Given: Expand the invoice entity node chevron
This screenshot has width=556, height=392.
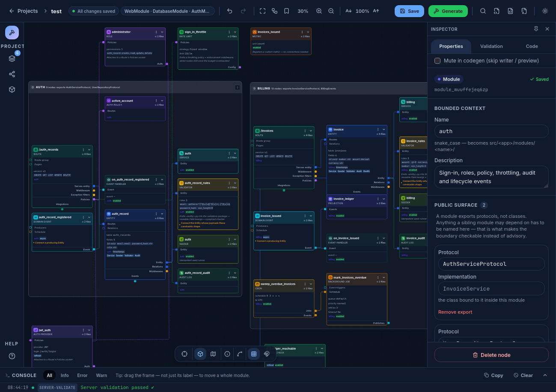Looking at the screenshot, I should point(384,130).
